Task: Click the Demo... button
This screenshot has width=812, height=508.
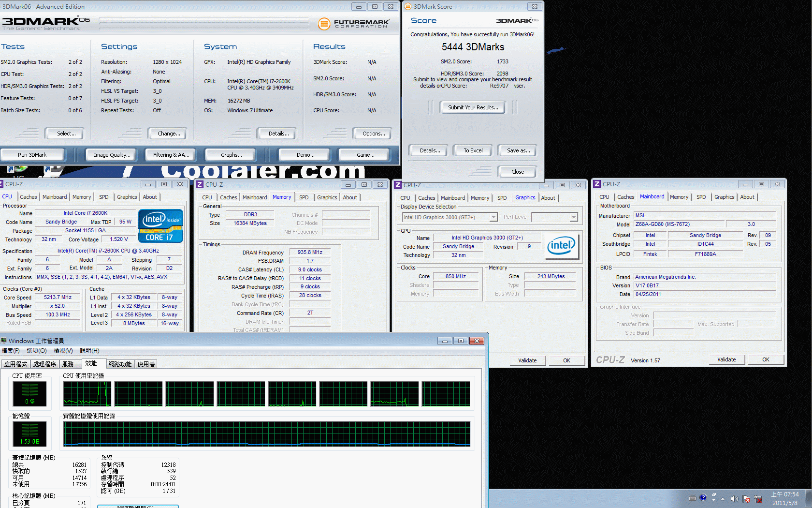Action: (305, 155)
